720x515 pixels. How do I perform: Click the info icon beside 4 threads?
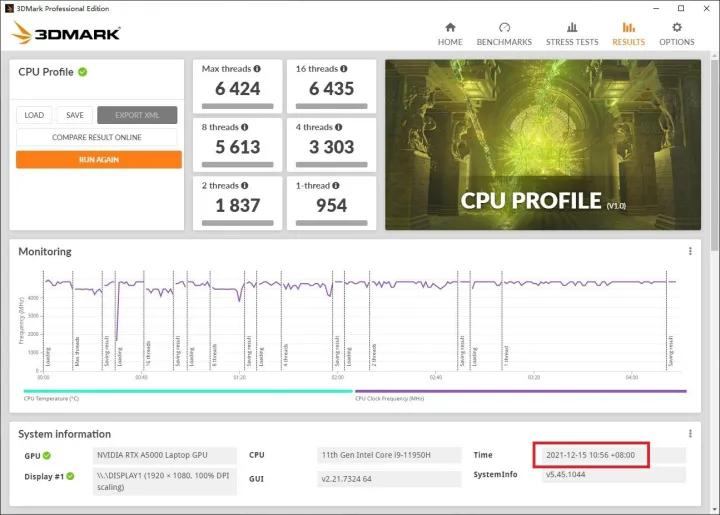coord(338,127)
